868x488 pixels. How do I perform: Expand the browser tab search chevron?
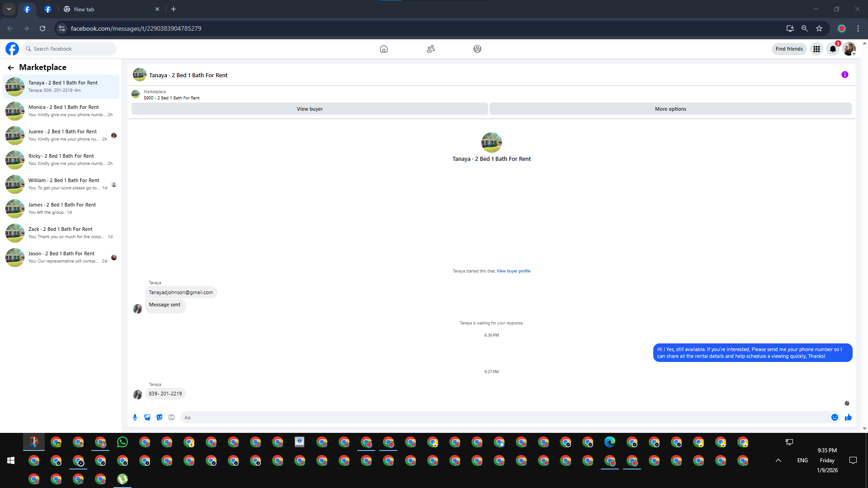[x=9, y=9]
